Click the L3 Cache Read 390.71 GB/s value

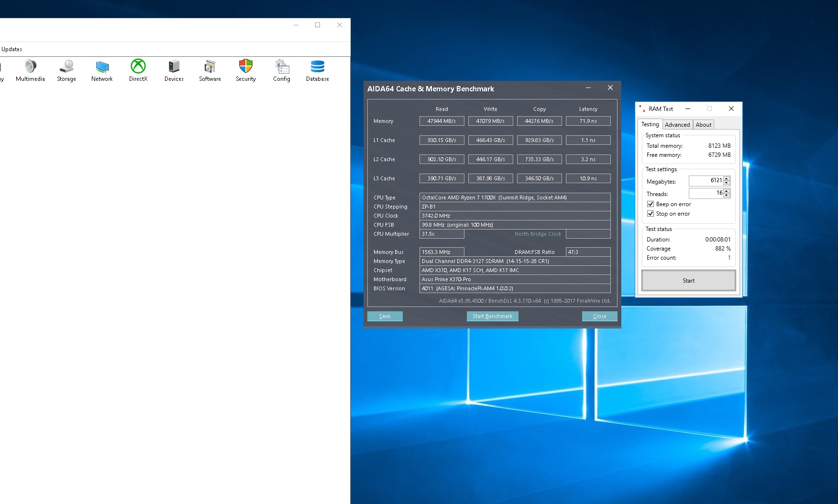pos(442,178)
